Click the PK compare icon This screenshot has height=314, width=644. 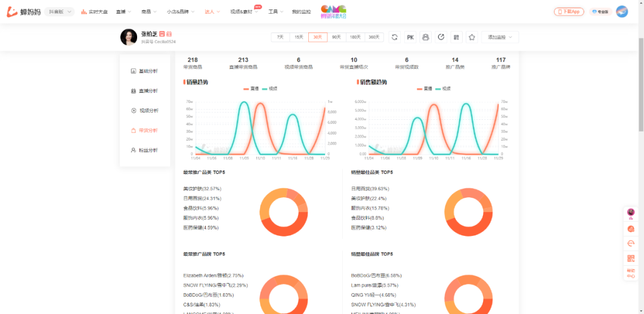click(x=410, y=37)
